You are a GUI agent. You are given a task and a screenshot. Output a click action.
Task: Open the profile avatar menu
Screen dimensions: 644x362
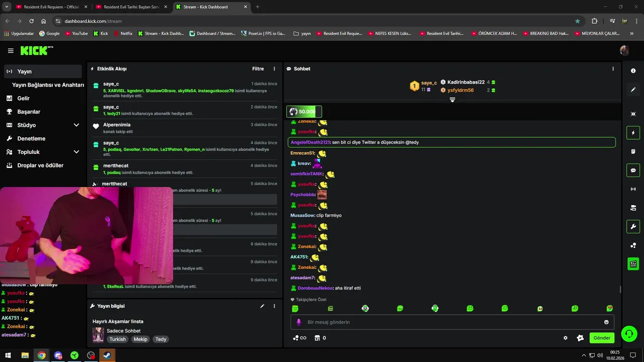pos(624,50)
